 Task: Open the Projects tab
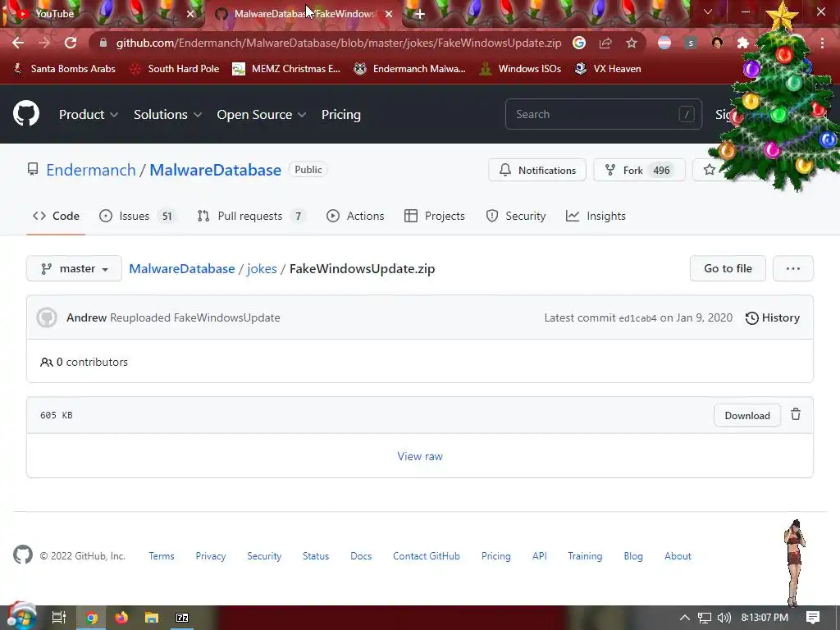pyautogui.click(x=435, y=216)
